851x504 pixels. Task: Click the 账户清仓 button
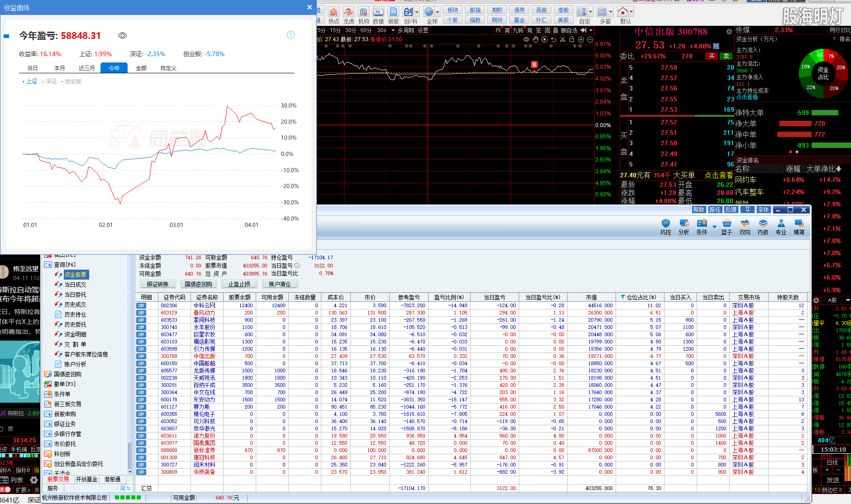[x=280, y=284]
